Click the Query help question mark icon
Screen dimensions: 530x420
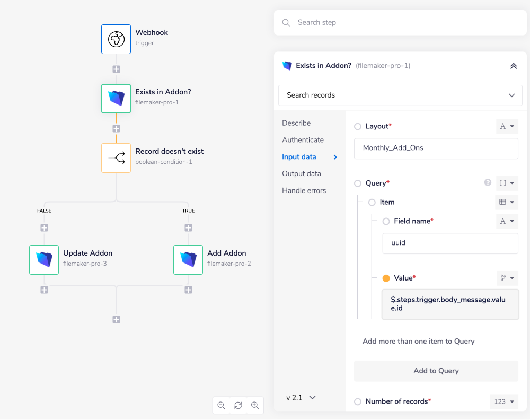[x=488, y=182]
